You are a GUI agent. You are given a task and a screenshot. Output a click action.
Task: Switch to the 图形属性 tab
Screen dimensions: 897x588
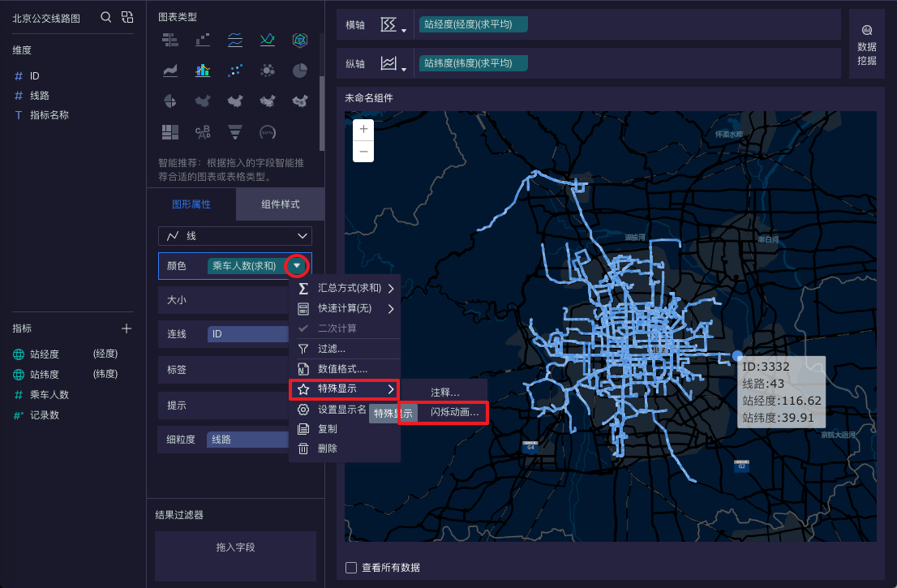pos(191,204)
